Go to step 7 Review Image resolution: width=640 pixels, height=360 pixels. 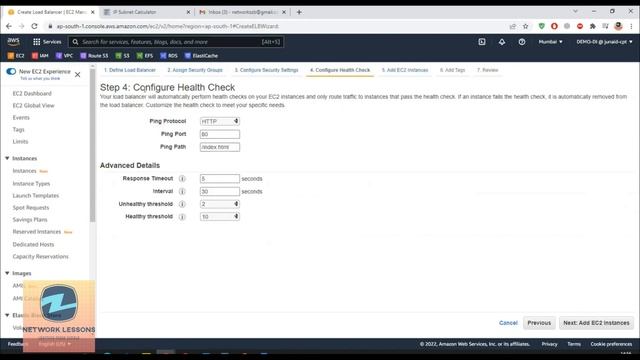tap(487, 70)
